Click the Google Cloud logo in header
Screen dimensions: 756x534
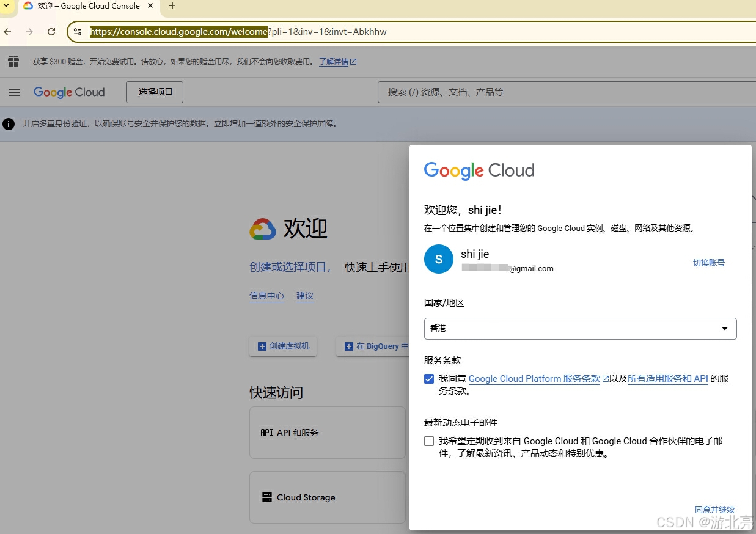pyautogui.click(x=69, y=92)
